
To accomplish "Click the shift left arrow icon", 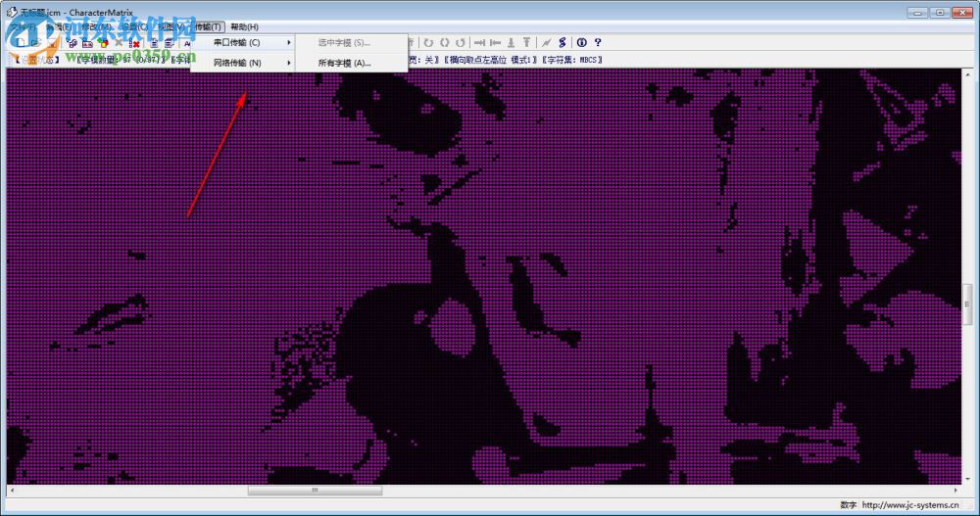I will point(495,42).
